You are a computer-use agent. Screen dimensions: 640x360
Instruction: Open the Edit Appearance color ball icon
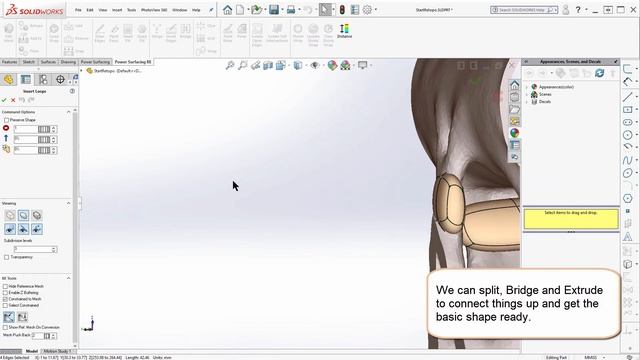click(x=332, y=65)
